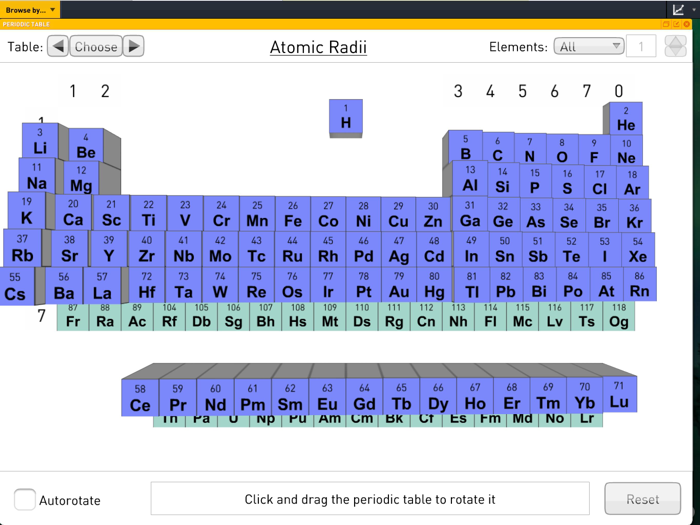Select the Silver (Ag) element tile
The height and width of the screenshot is (525, 700).
point(399,250)
